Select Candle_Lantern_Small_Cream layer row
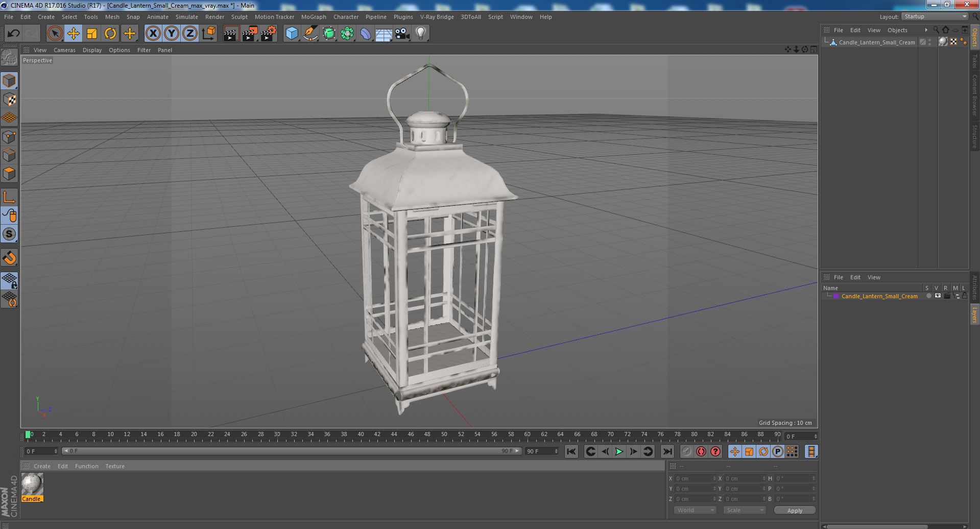This screenshot has width=980, height=529. pos(879,296)
